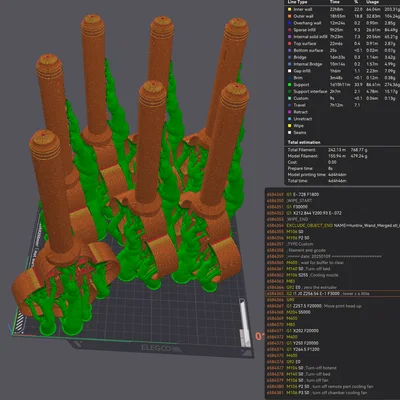Image resolution: width=400 pixels, height=400 pixels.
Task: Toggle Inner wall line type visibility
Action: click(343, 9)
